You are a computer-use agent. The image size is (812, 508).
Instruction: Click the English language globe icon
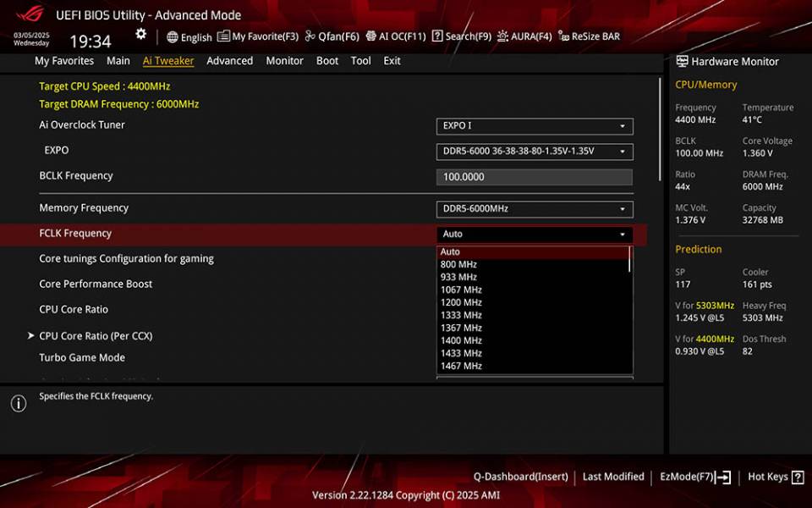[173, 36]
